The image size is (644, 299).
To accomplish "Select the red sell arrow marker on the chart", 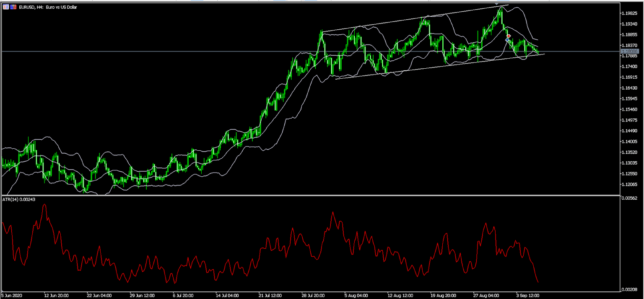I will (x=508, y=36).
